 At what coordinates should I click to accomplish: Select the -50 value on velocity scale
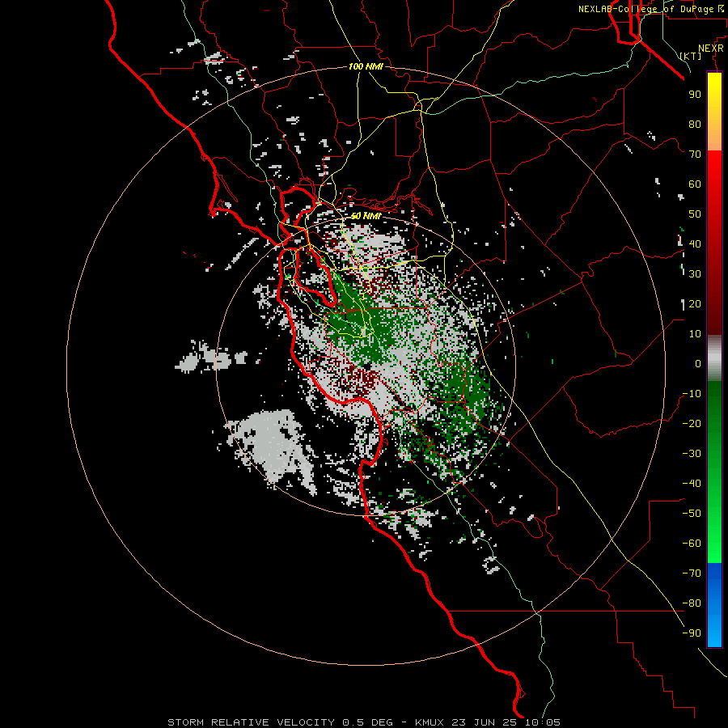pyautogui.click(x=692, y=514)
